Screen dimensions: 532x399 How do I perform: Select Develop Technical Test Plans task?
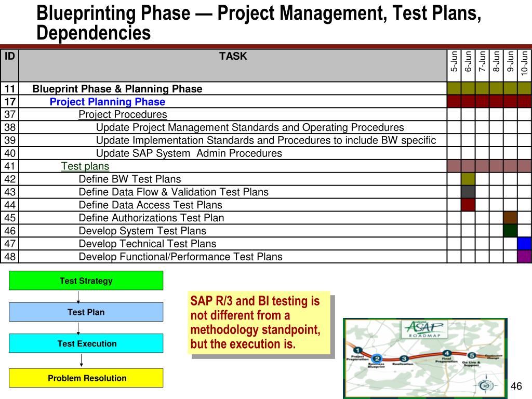(x=148, y=244)
